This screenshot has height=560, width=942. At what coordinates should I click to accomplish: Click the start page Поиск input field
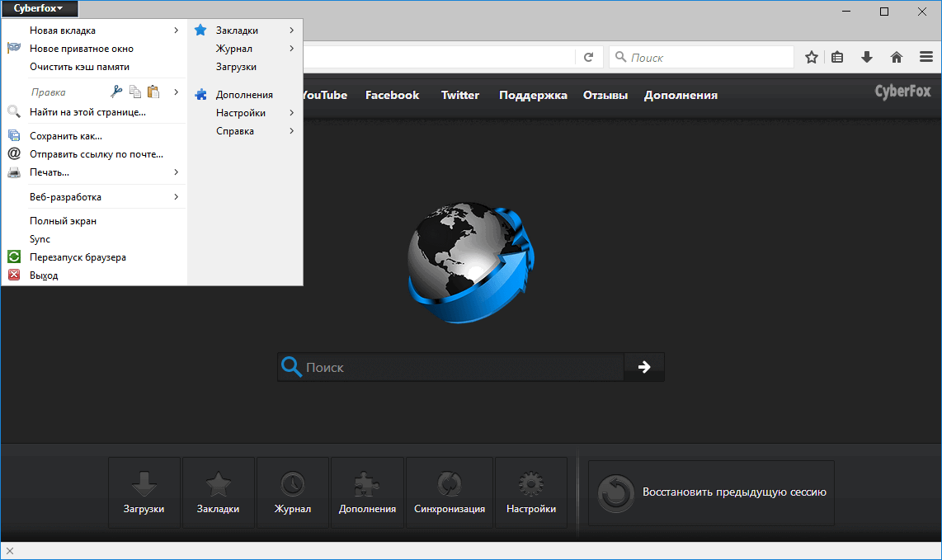pos(450,366)
